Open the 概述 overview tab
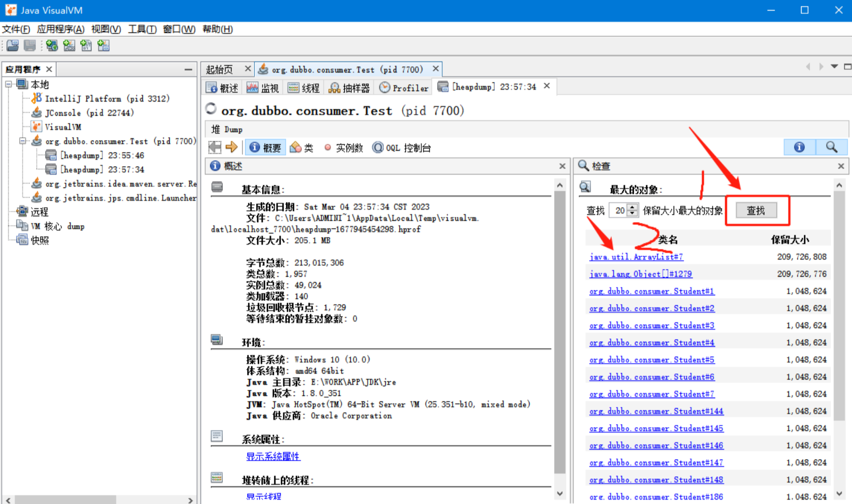 222,88
